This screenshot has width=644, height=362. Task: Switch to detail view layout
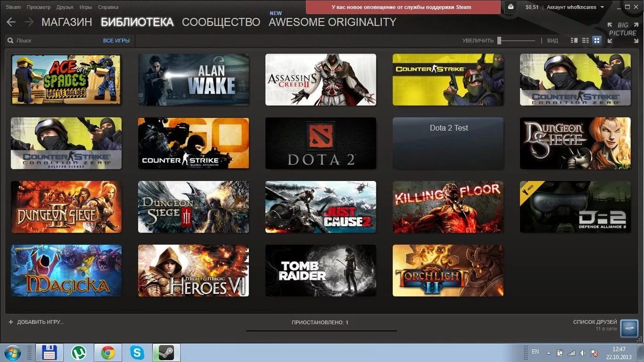click(574, 41)
